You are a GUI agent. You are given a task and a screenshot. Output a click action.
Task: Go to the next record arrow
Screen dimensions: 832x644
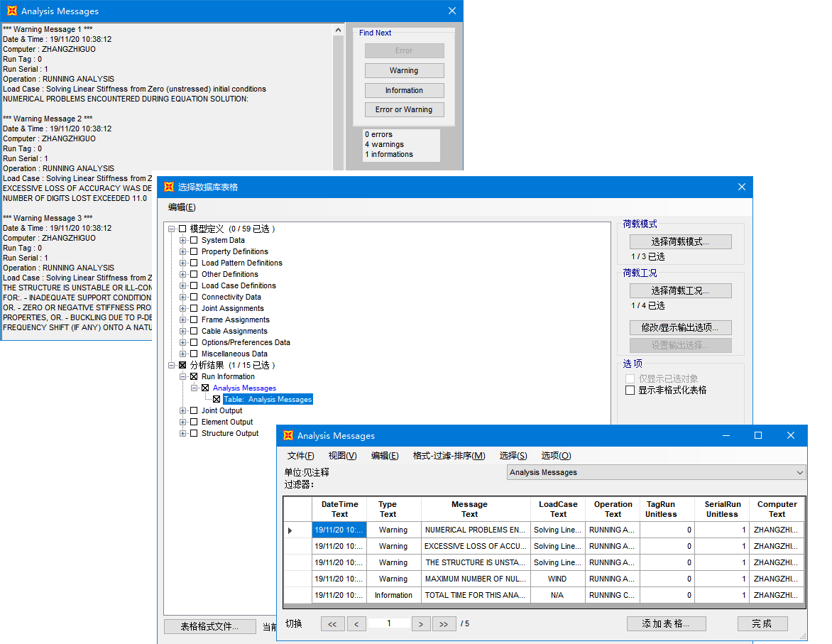point(420,624)
